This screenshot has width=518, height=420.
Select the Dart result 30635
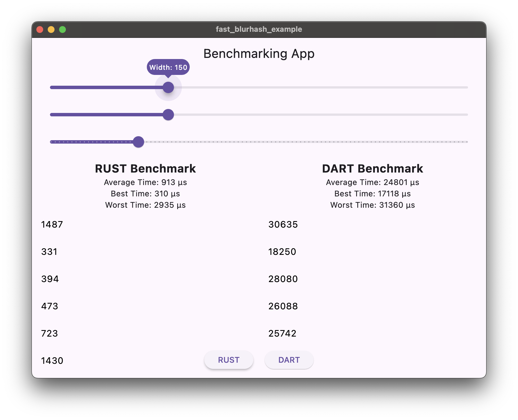pyautogui.click(x=283, y=224)
